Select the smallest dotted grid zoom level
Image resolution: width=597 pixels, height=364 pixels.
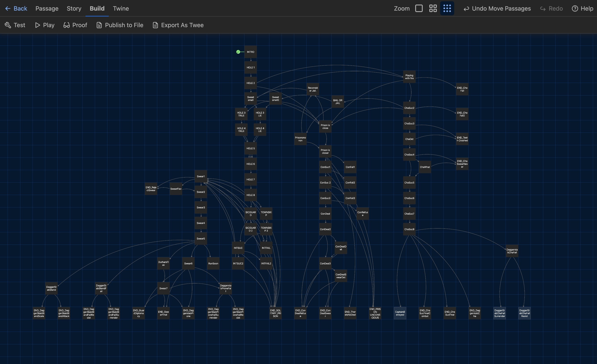[x=447, y=9]
